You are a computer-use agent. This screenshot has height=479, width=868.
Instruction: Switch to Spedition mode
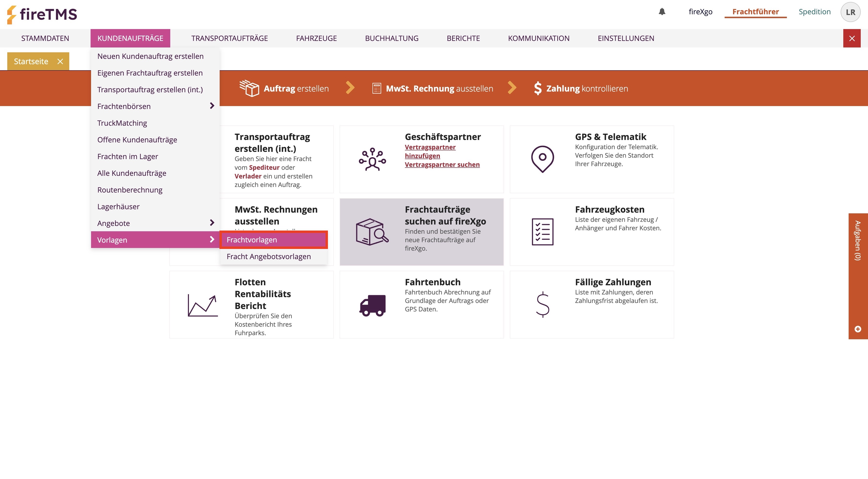(814, 12)
